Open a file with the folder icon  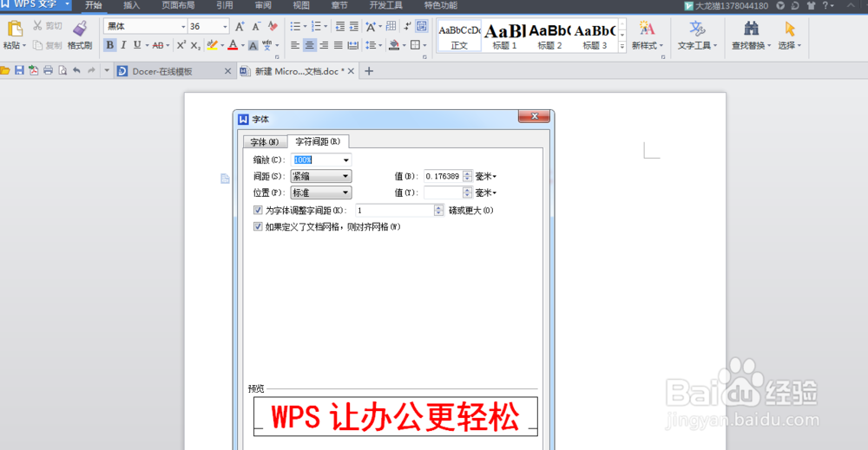pos(5,70)
